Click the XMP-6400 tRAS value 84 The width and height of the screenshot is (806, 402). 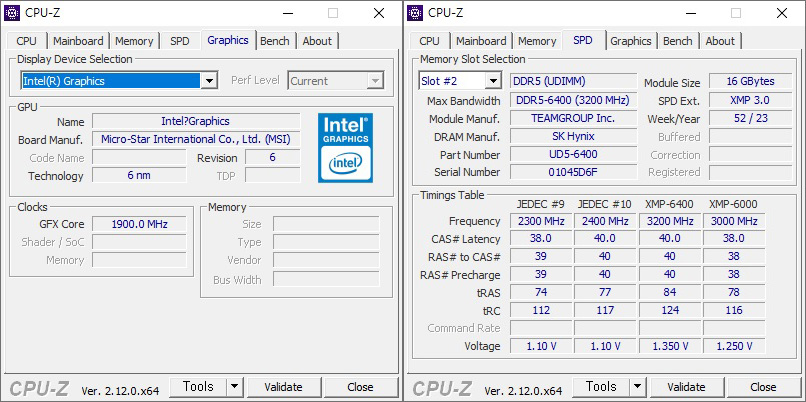[669, 293]
